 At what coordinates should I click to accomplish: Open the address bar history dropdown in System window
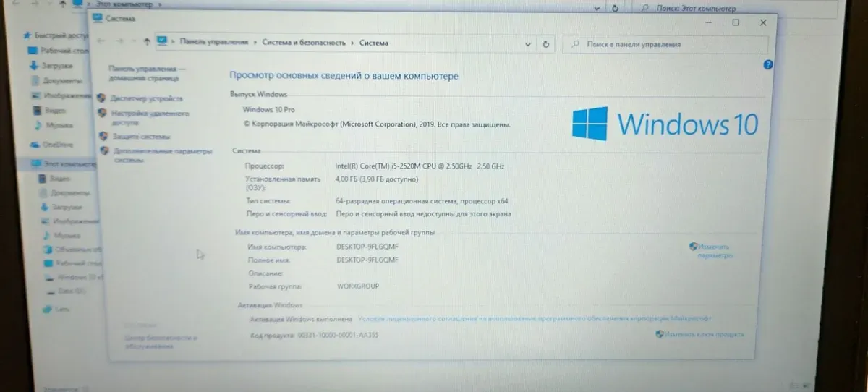coord(529,43)
